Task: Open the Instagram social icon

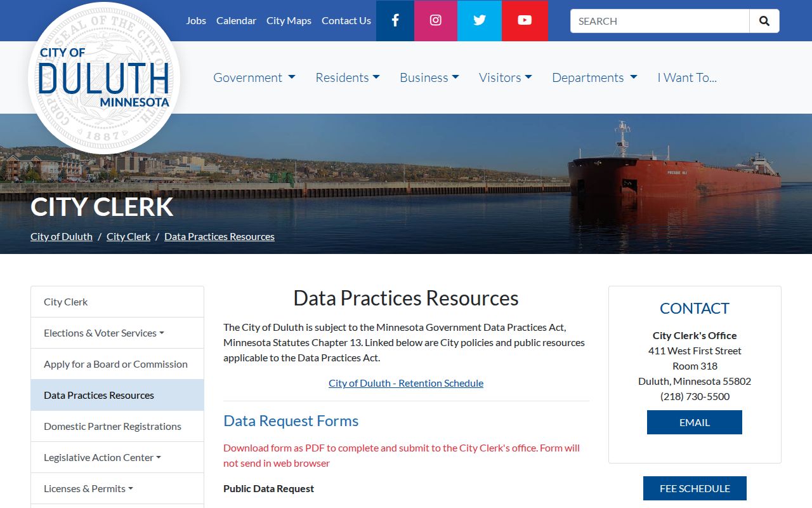Action: [x=436, y=20]
